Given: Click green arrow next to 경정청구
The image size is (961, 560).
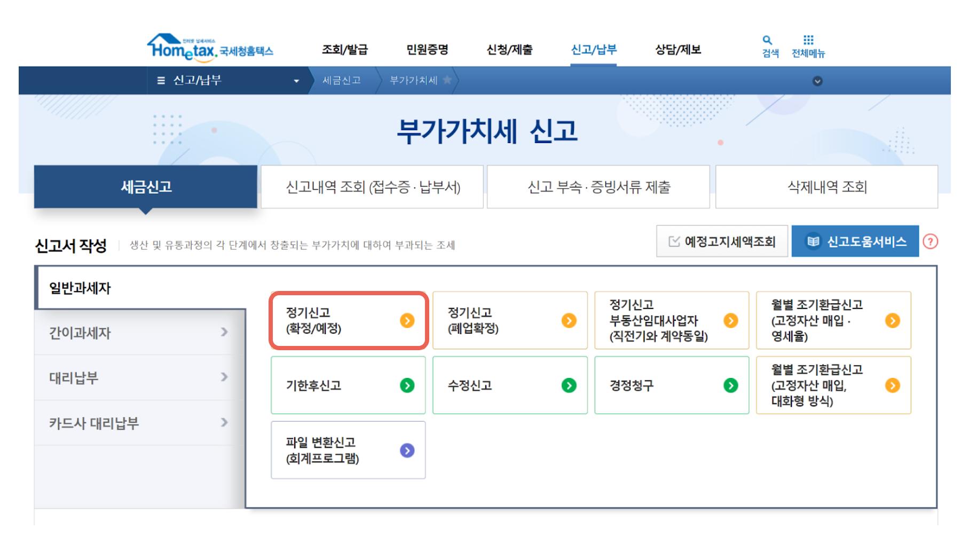Looking at the screenshot, I should [730, 385].
